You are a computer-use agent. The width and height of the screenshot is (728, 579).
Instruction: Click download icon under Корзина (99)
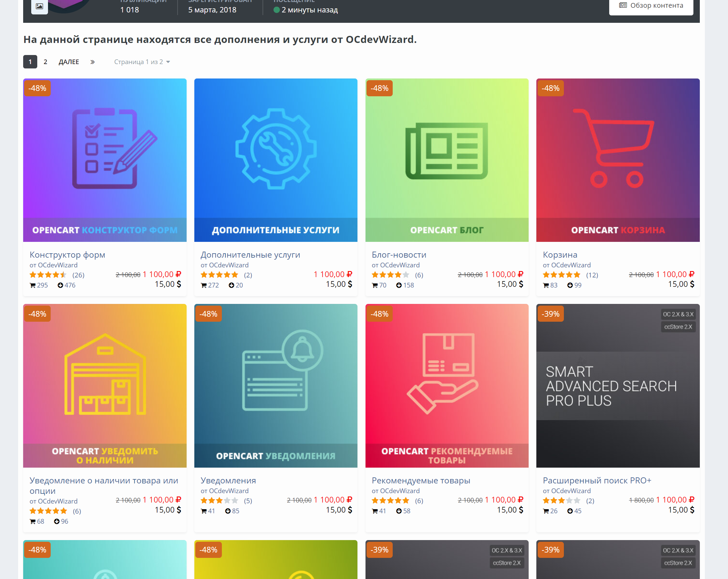(570, 285)
